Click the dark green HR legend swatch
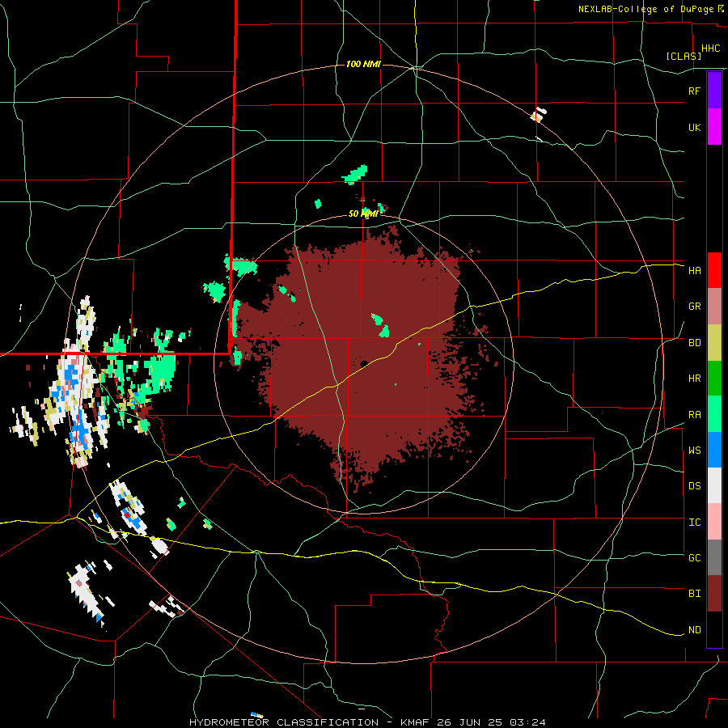The image size is (728, 728). tap(714, 379)
